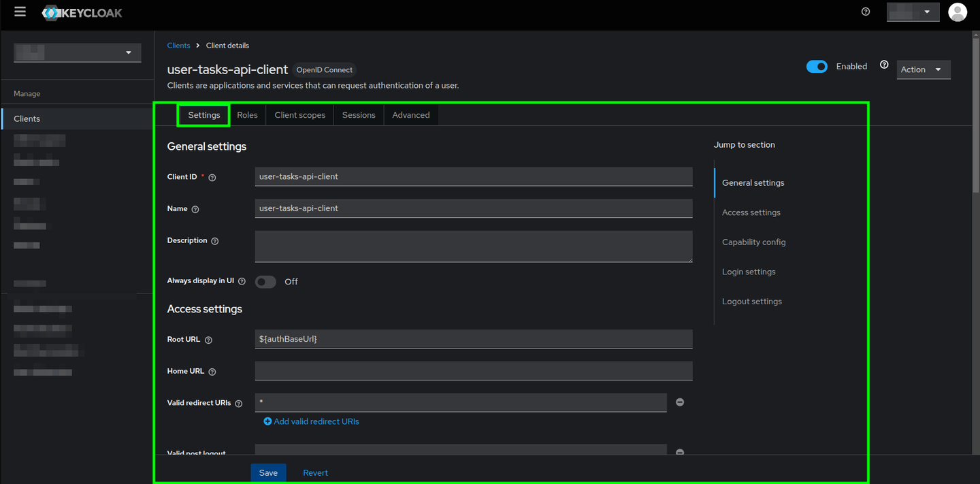Click the user avatar in the top bar
The height and width of the screenshot is (484, 980).
958,12
